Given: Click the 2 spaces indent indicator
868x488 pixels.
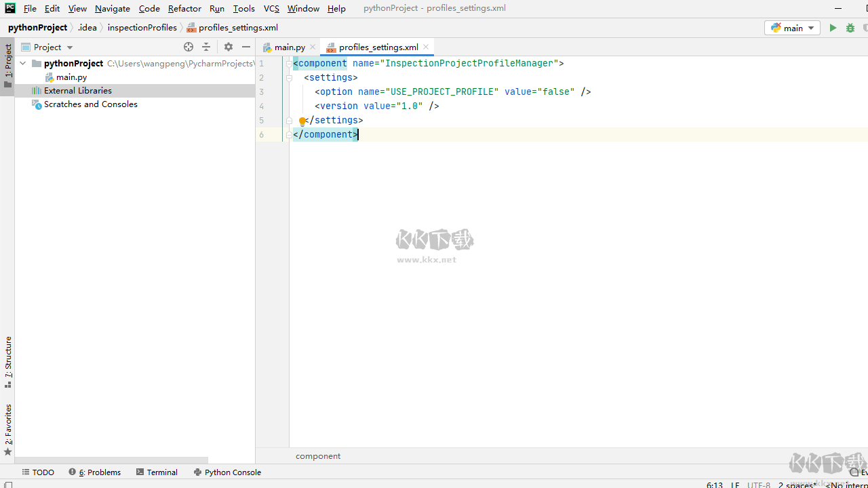Looking at the screenshot, I should coord(797,485).
